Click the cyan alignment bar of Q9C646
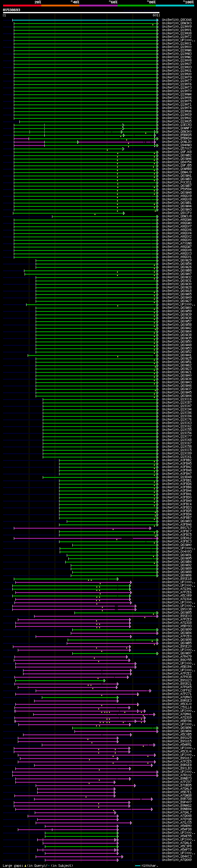 point(85,20)
